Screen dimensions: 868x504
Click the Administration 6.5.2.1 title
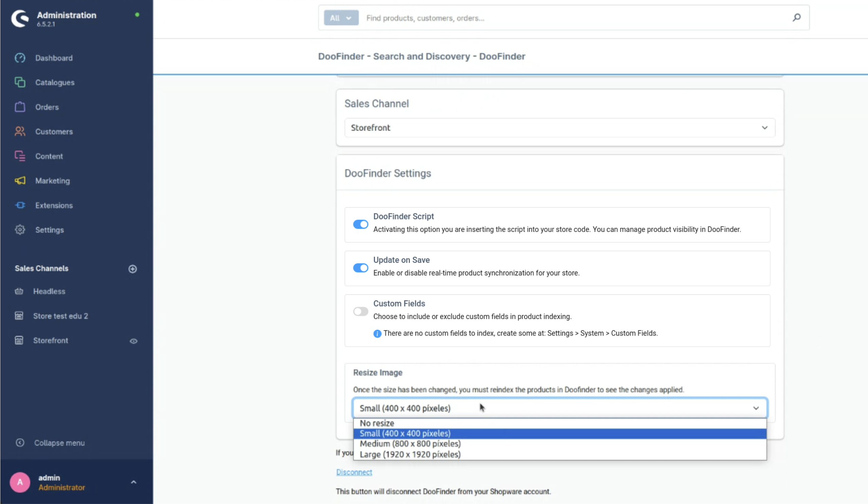click(x=67, y=19)
